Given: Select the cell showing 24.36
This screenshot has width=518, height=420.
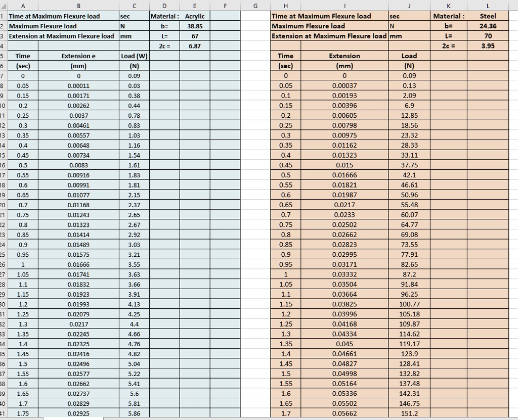Looking at the screenshot, I should click(488, 26).
